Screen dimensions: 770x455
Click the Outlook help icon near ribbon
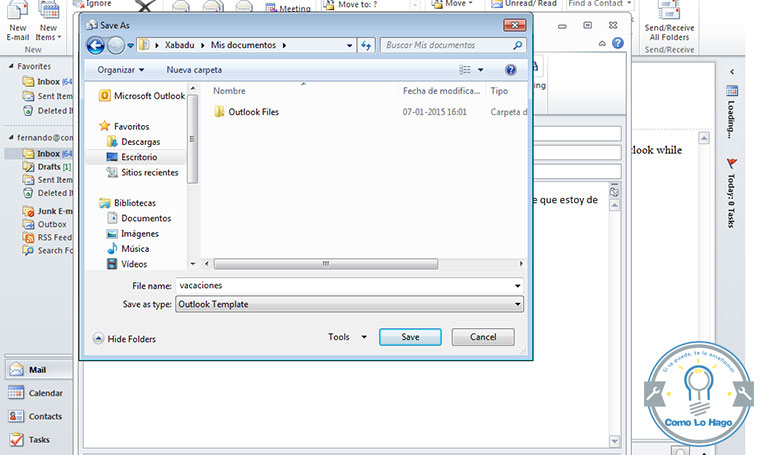pos(618,43)
